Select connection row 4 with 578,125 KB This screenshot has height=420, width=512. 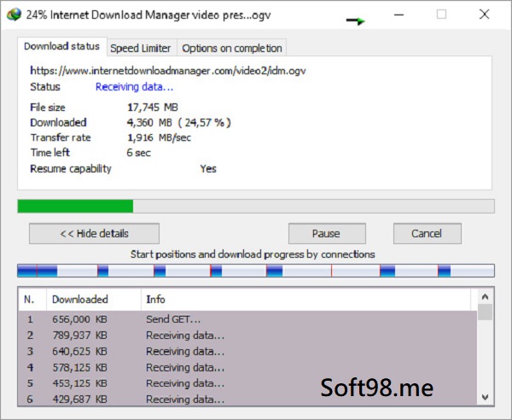(247, 367)
